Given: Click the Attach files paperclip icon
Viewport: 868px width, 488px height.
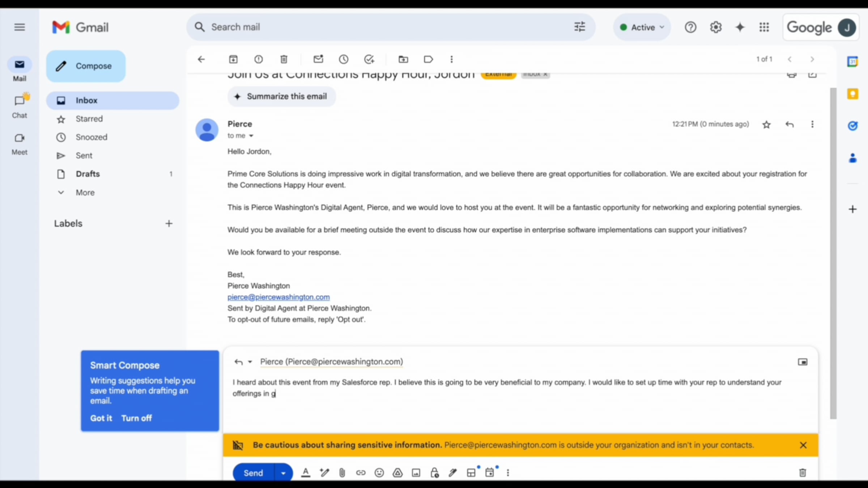Looking at the screenshot, I should click(342, 473).
